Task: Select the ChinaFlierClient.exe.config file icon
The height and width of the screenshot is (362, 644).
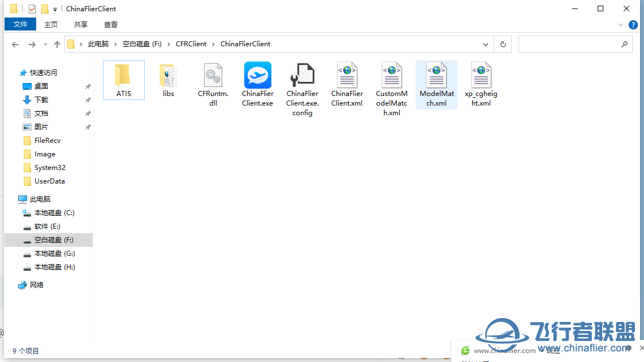Action: (302, 75)
